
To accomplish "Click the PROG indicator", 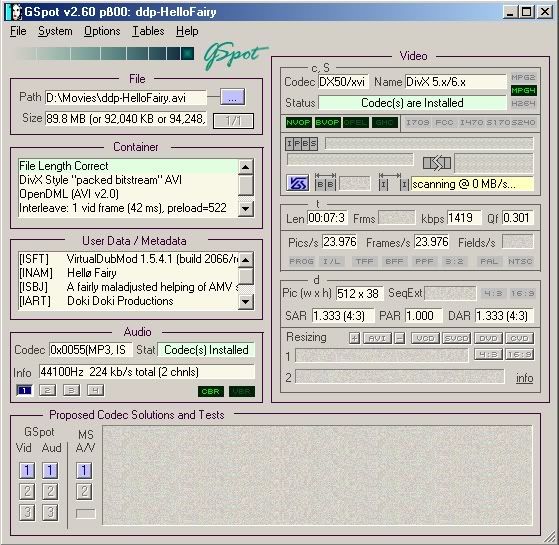I will point(301,261).
